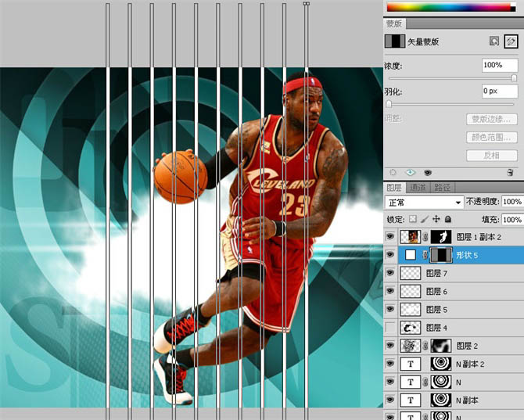Click the circular mask thumbnail of N 副本 2

441,364
